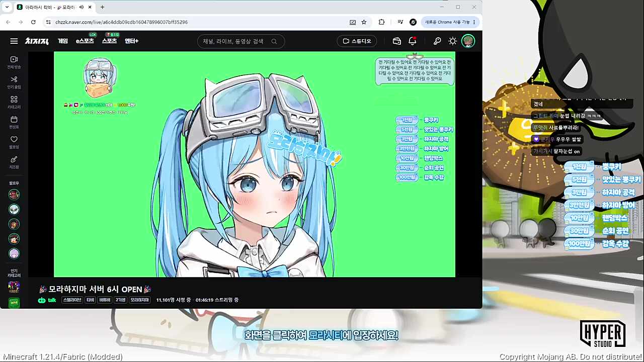Open the Chrome extensions puzzle icon

(x=381, y=22)
